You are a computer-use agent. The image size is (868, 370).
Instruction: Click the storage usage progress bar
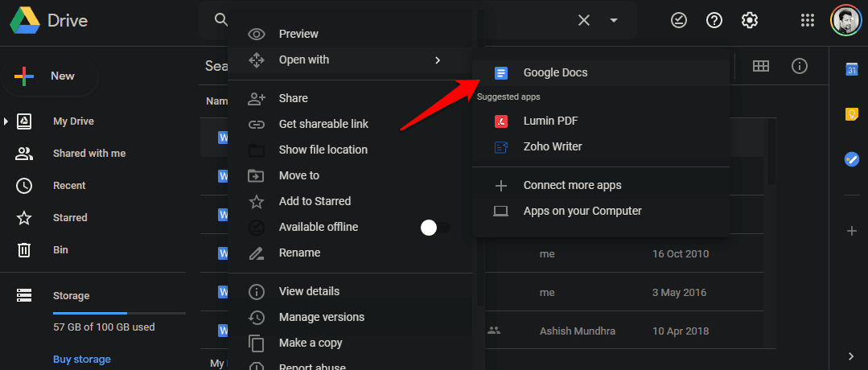point(120,314)
